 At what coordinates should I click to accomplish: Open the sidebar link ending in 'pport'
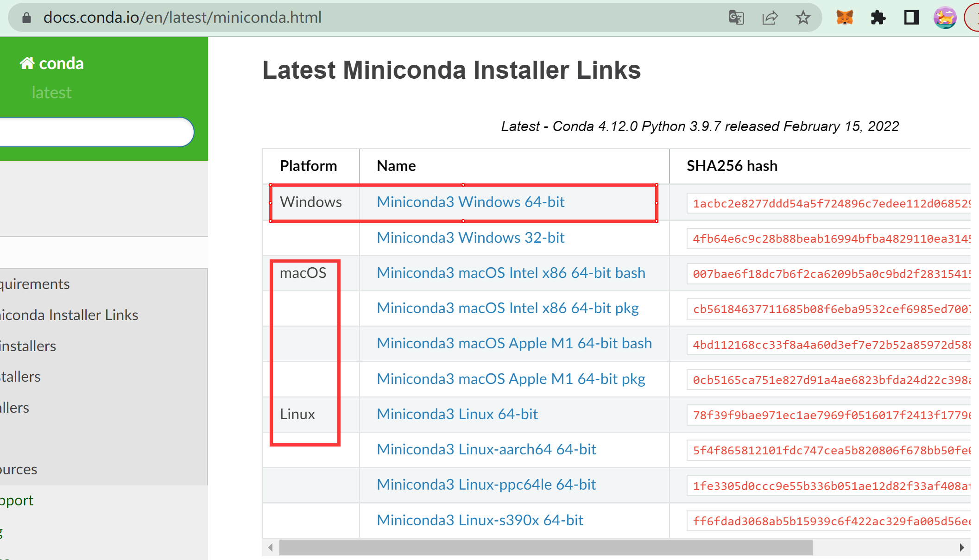click(x=17, y=500)
